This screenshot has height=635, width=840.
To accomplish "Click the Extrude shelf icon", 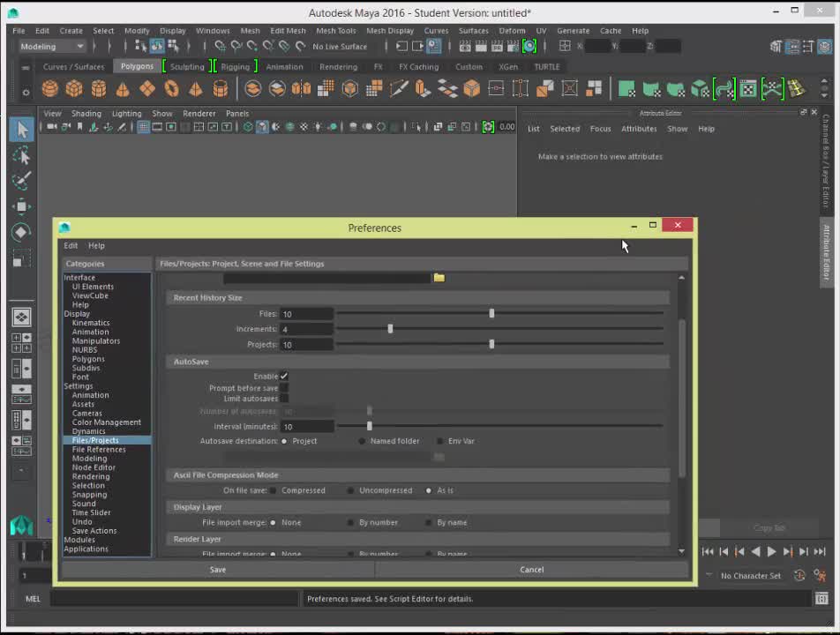I will pos(423,89).
